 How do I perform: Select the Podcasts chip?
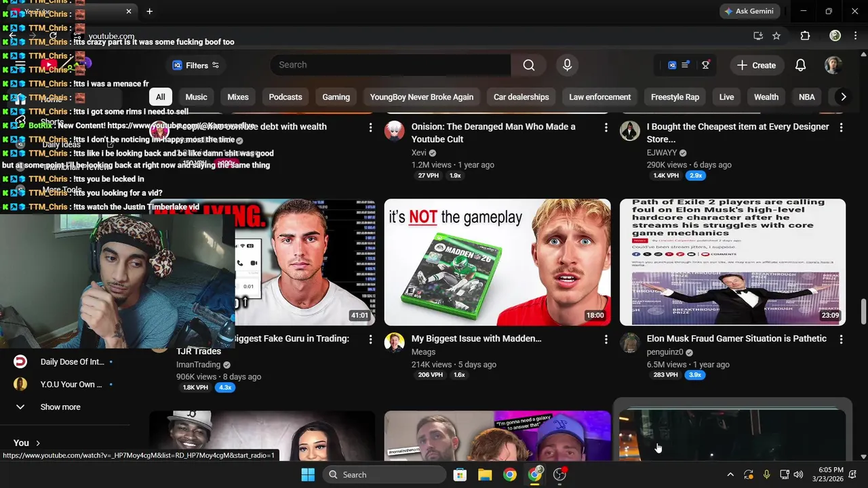(285, 97)
